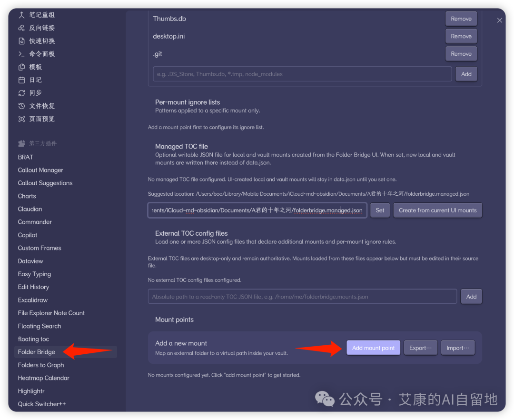Click the managed TOC path field

(x=257, y=210)
